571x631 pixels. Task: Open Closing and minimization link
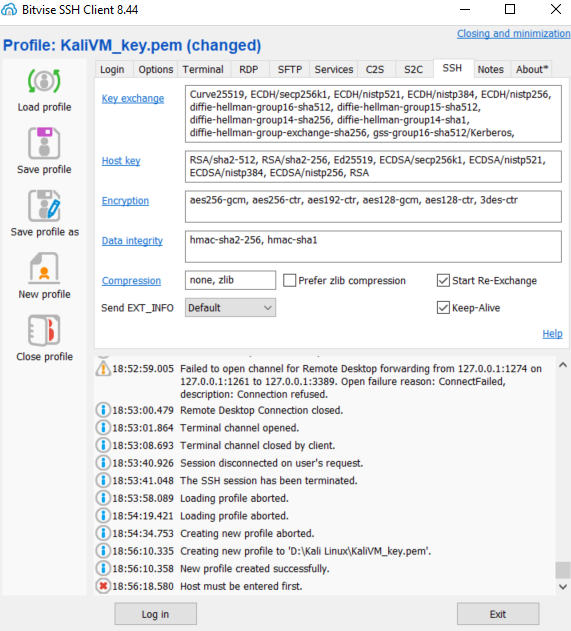tap(513, 33)
